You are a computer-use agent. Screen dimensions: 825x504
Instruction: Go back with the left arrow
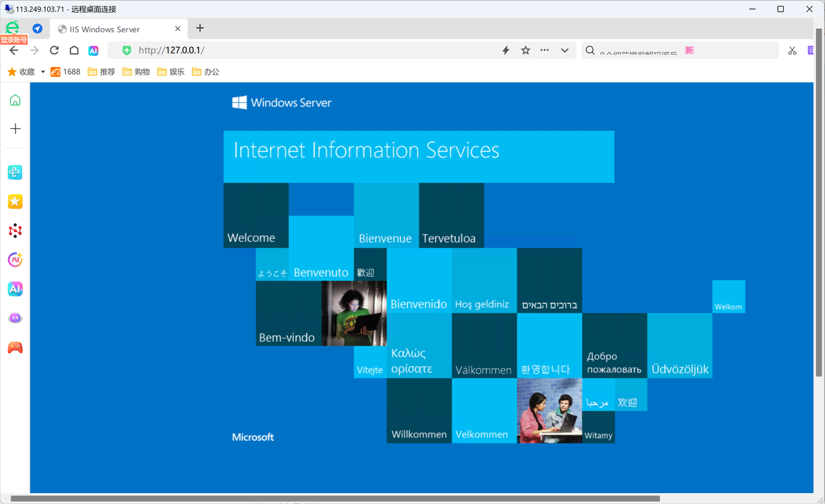point(14,50)
